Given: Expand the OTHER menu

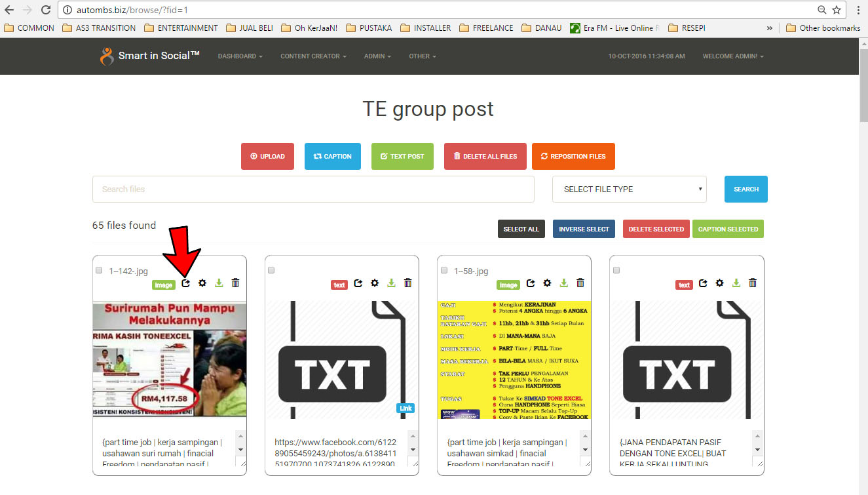Looking at the screenshot, I should (x=423, y=56).
